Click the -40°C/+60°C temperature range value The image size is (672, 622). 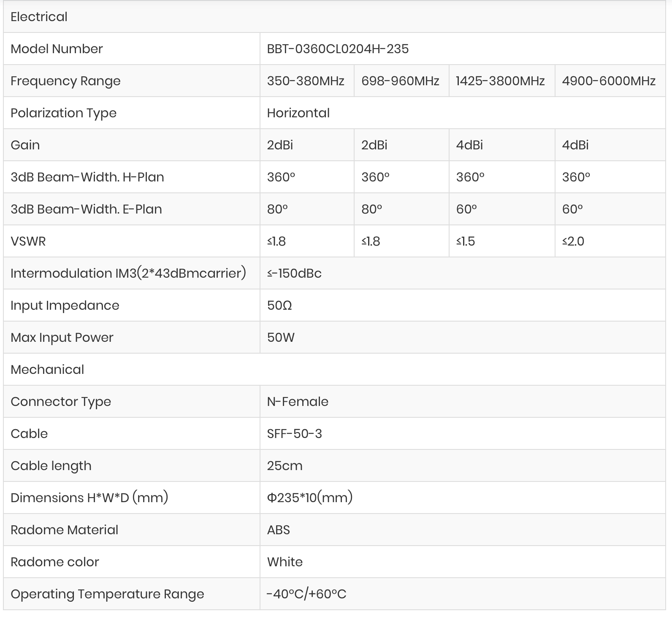point(306,594)
